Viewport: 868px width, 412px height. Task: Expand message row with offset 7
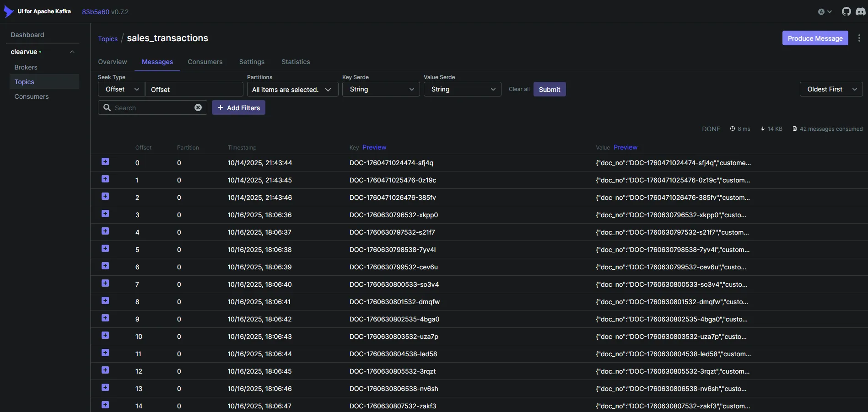pyautogui.click(x=105, y=283)
